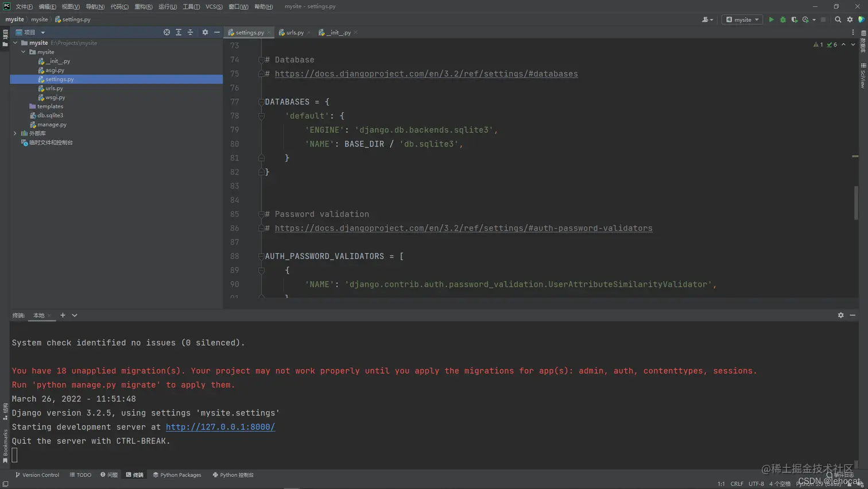Select urls.py in project tree
The width and height of the screenshot is (868, 489).
click(54, 88)
